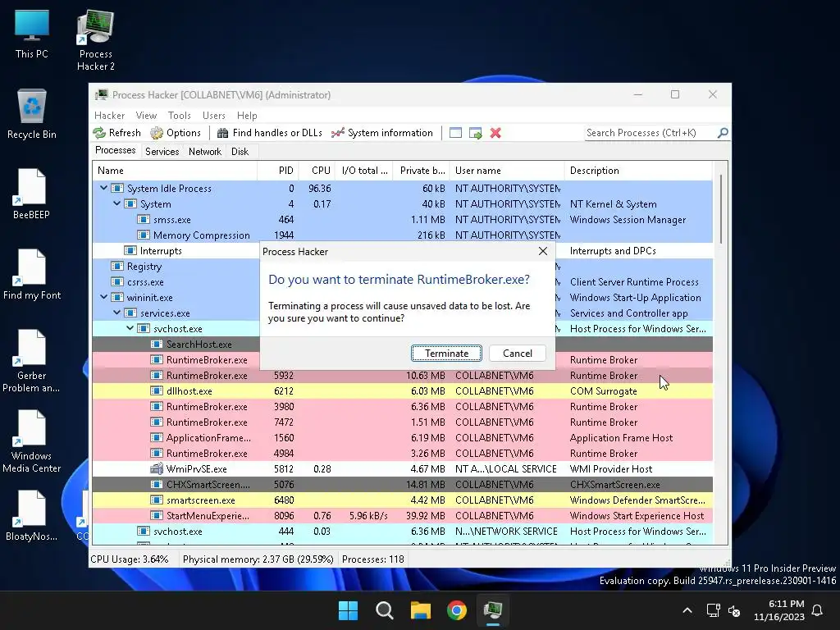Collapse the svchost.exe tree node
The height and width of the screenshot is (630, 840).
(x=130, y=328)
